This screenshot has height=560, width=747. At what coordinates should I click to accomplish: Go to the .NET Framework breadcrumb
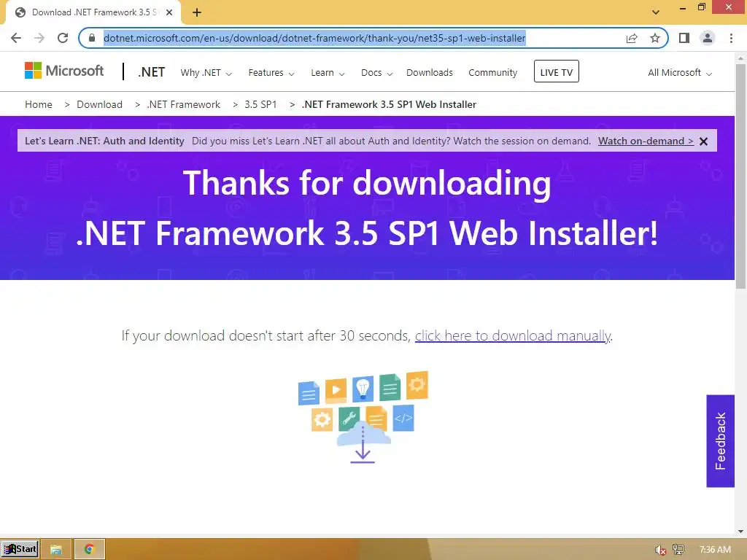[183, 104]
